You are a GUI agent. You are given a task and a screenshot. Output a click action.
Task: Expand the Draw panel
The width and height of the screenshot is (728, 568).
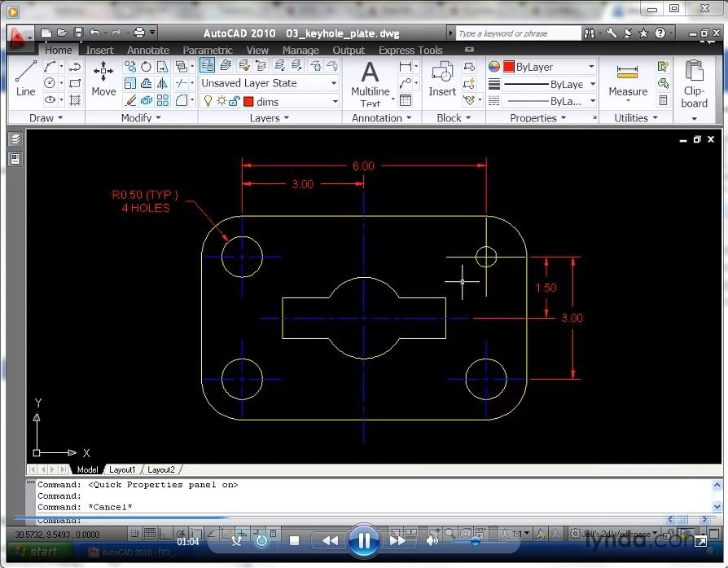pyautogui.click(x=46, y=118)
